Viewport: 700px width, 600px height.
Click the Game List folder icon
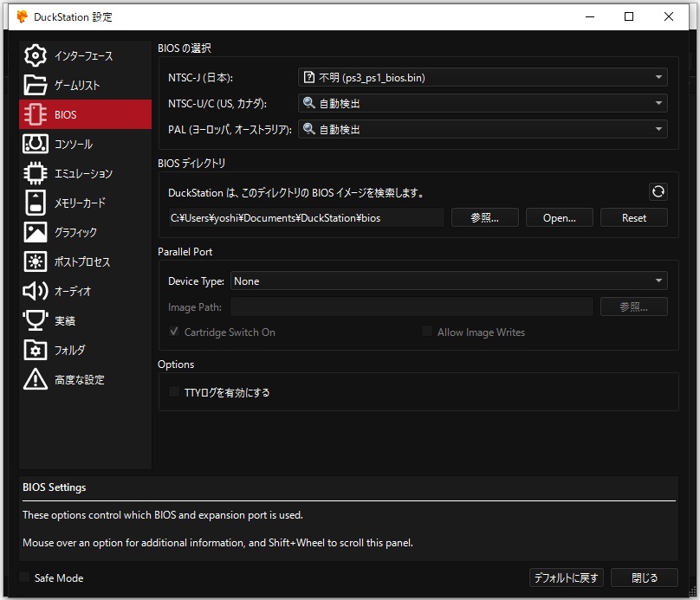[36, 85]
